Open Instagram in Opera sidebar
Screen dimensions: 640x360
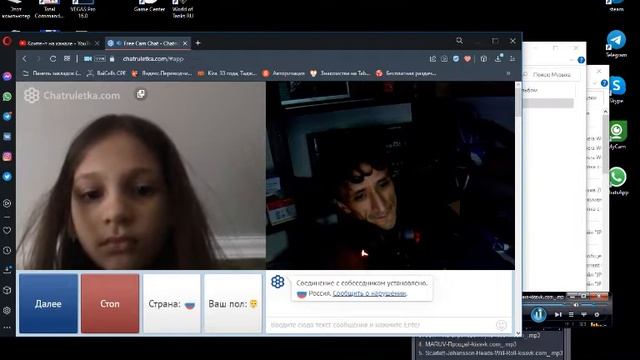7,157
